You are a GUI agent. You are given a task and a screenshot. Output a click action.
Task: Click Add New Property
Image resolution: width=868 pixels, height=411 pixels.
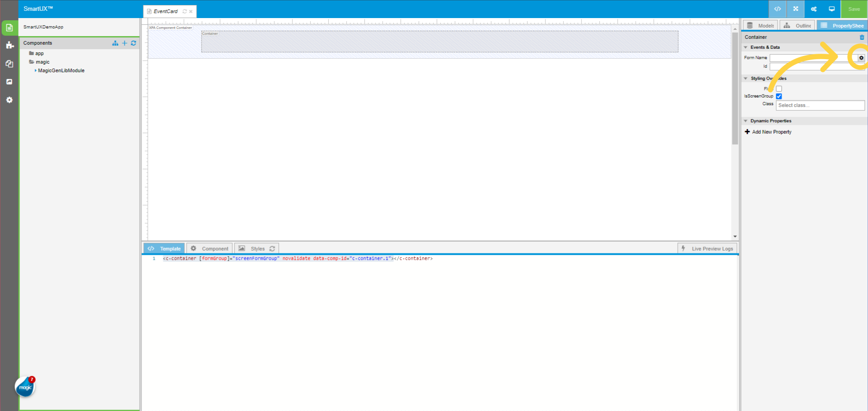tap(768, 132)
